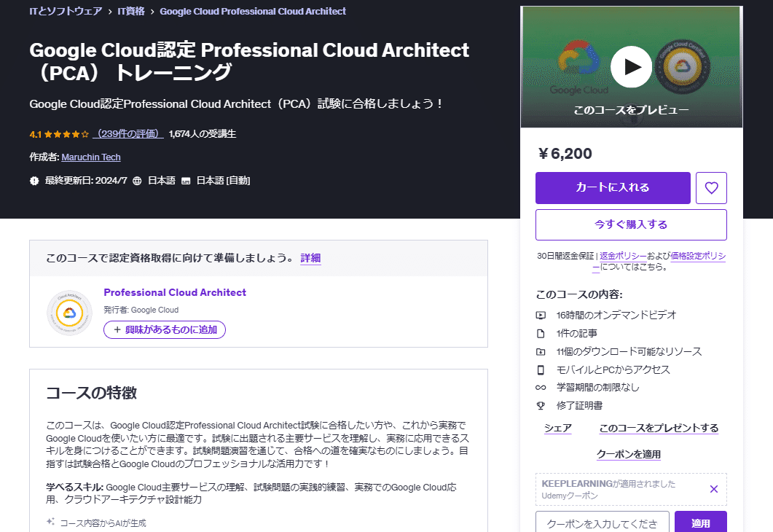The image size is (773, 532).
Task: Click 興味があるものに追加 button
Action: coord(165,330)
